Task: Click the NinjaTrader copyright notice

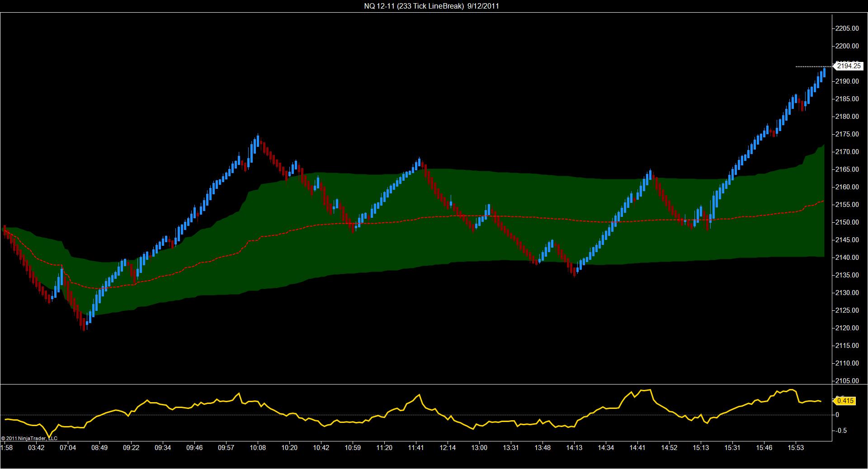Action: click(x=29, y=438)
